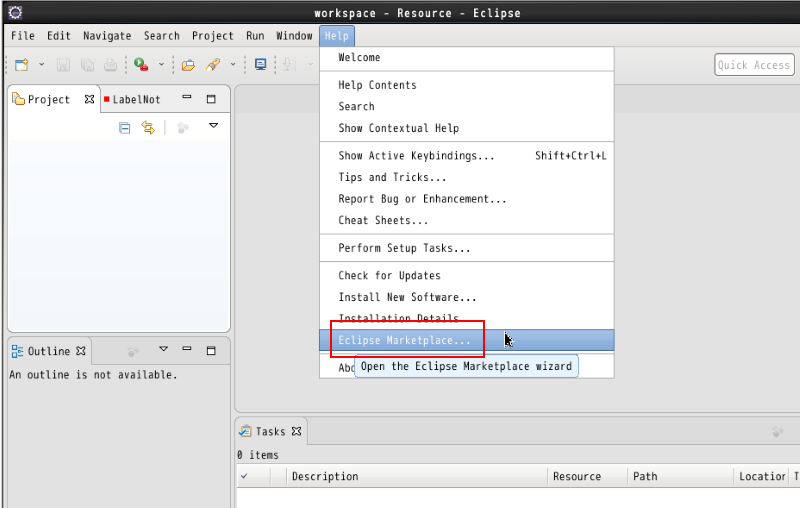Click the greyed focus icon in Outline panel
Screen dimensions: 800x508
click(133, 351)
